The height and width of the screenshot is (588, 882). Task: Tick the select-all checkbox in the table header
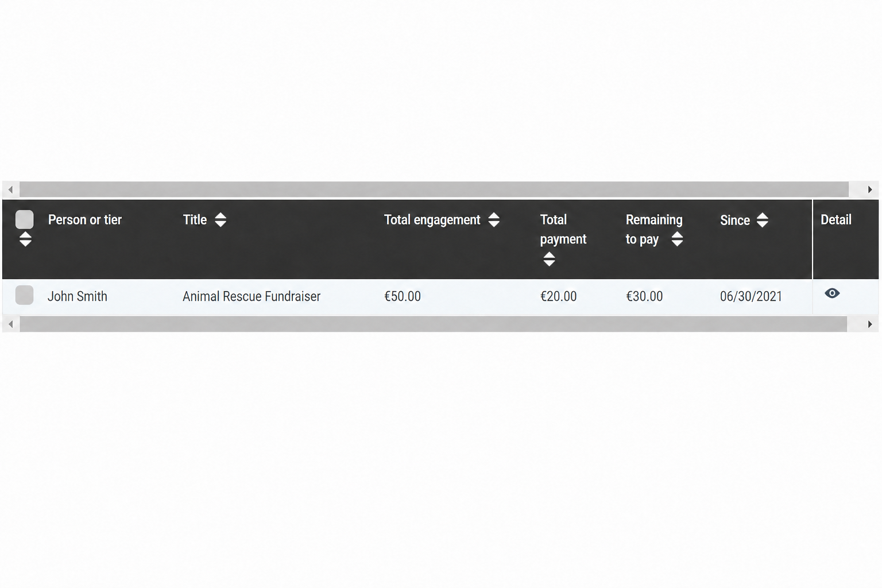24,219
